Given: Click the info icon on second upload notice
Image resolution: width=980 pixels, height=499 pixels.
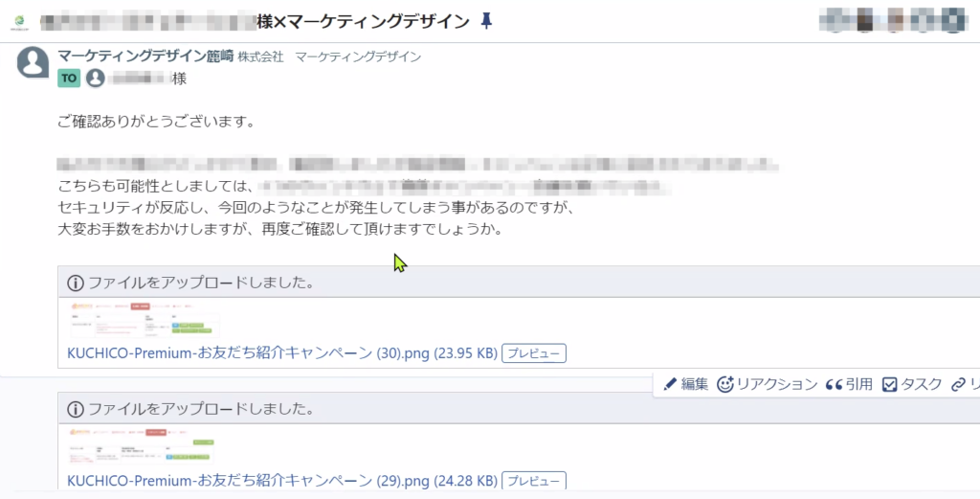Looking at the screenshot, I should tap(75, 410).
